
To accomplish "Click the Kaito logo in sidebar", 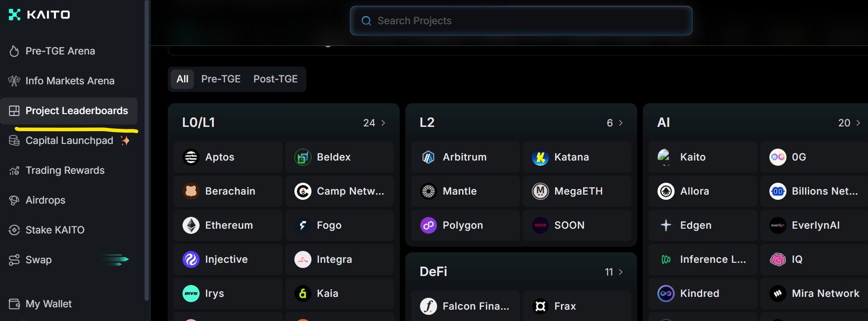I will (x=15, y=15).
